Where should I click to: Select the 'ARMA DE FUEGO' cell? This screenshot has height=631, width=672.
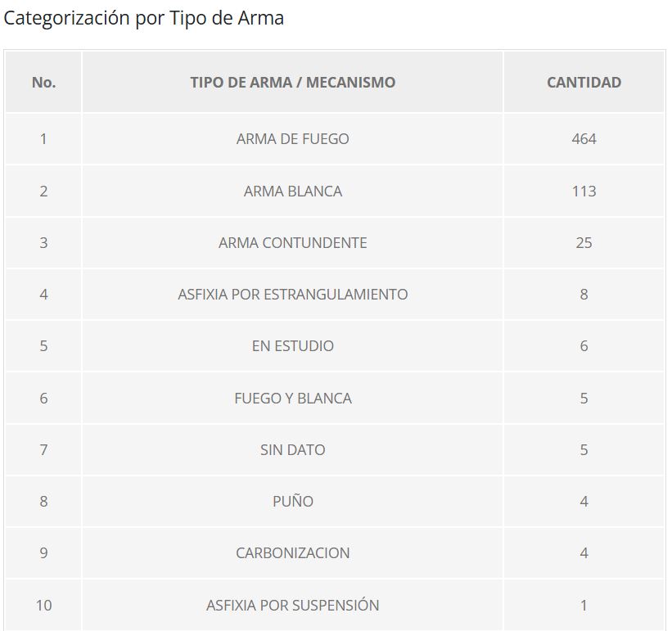292,139
